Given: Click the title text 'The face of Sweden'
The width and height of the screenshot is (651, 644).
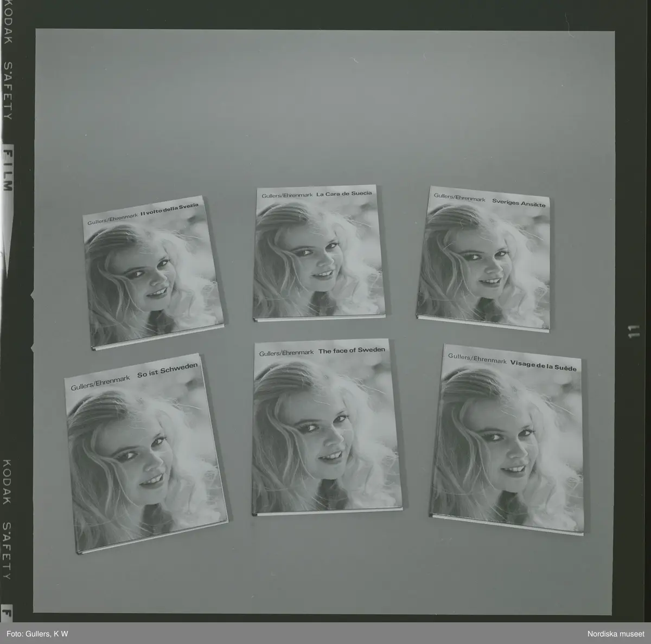Looking at the screenshot, I should tap(352, 351).
